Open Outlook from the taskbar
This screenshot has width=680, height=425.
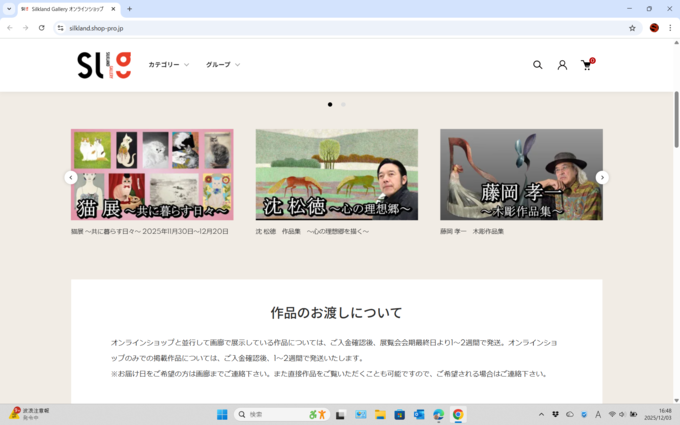pyautogui.click(x=419, y=415)
